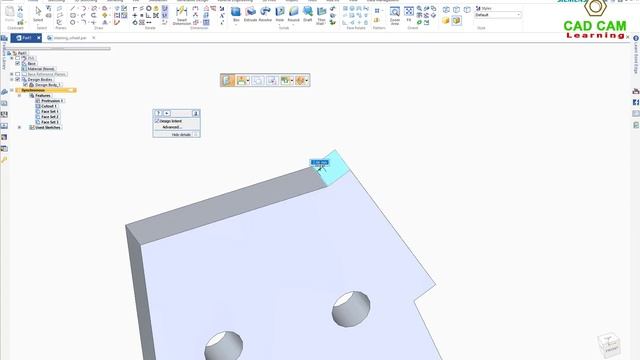
Task: Click the first wireframe view-style icon
Action: tap(446, 9)
